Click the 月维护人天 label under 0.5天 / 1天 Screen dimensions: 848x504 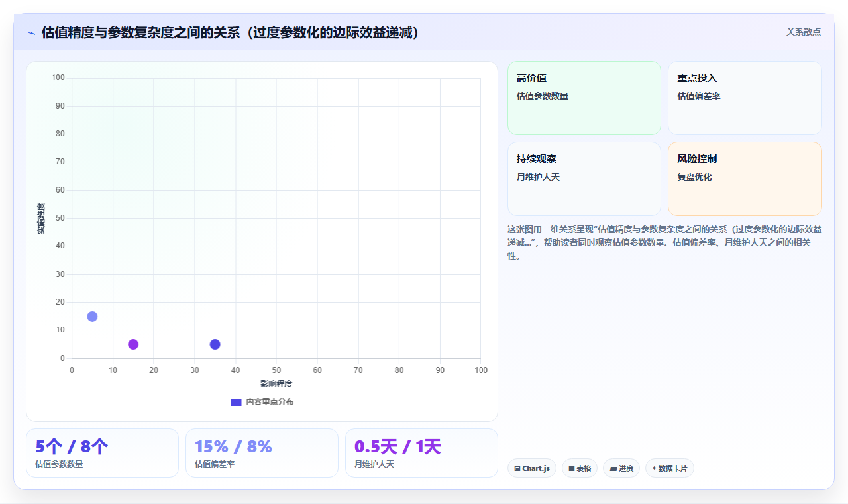coord(374,464)
